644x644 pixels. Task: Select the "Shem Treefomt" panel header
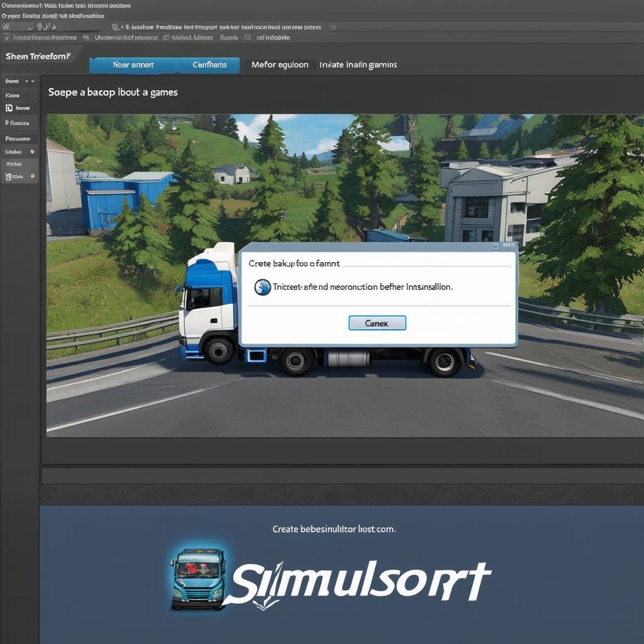(x=36, y=57)
